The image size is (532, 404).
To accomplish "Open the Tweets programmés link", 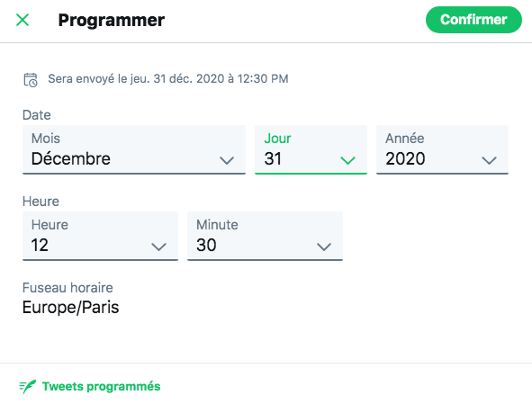I will pos(101,386).
